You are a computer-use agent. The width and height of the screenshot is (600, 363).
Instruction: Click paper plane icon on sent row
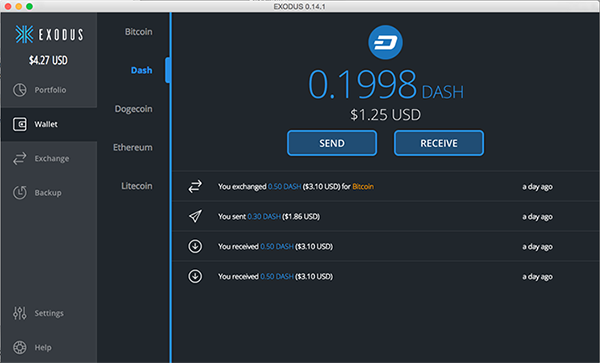tap(195, 216)
